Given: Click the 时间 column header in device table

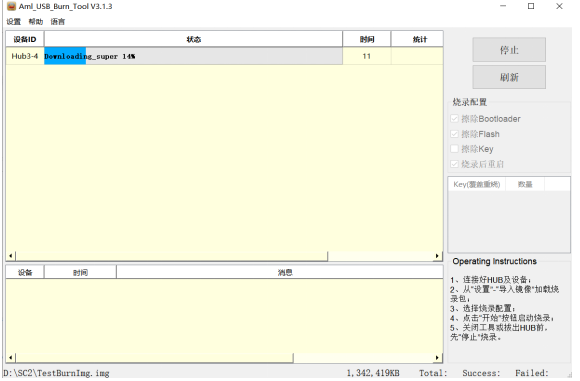Looking at the screenshot, I should coord(367,39).
